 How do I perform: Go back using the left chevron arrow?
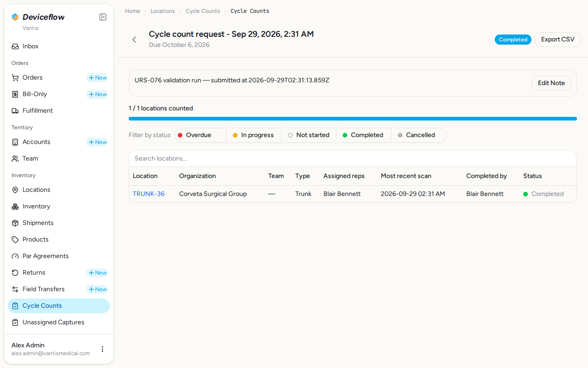[x=134, y=40]
